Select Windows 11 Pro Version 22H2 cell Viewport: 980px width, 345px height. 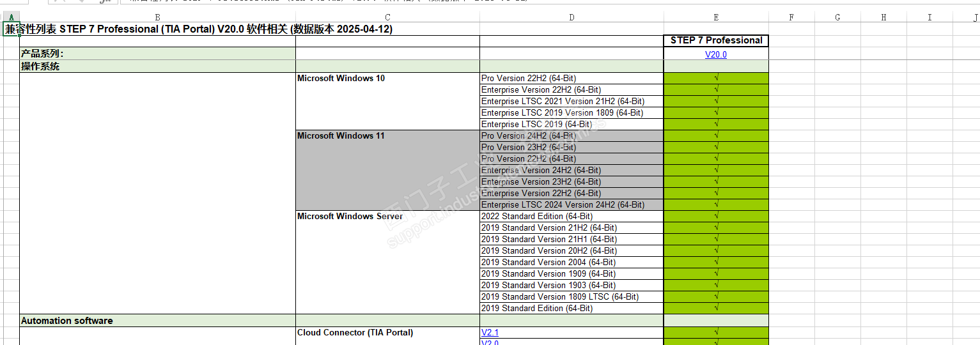coord(572,159)
